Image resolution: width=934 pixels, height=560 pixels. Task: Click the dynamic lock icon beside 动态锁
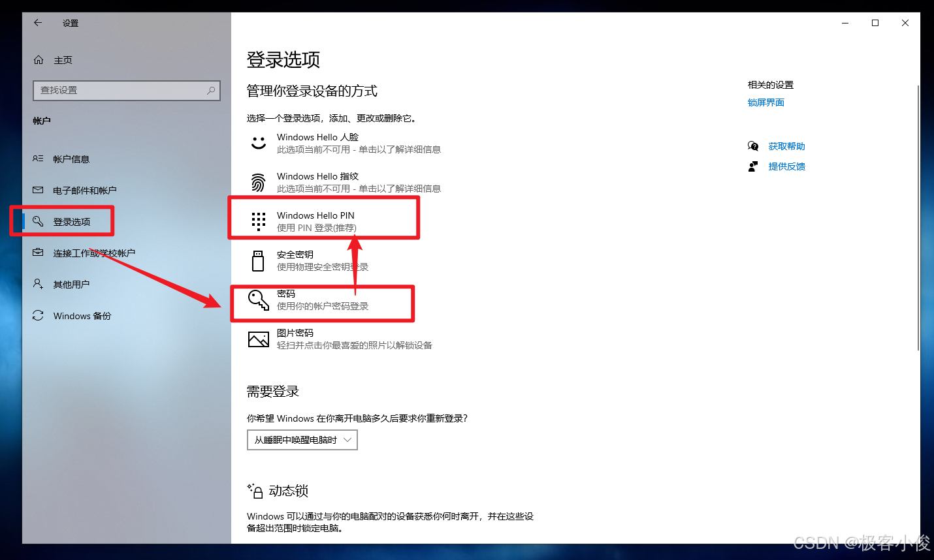tap(255, 491)
